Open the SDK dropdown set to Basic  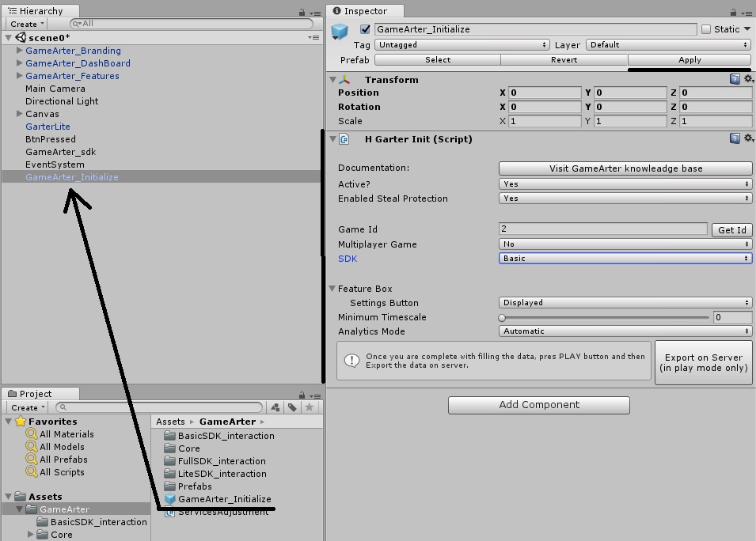point(625,259)
